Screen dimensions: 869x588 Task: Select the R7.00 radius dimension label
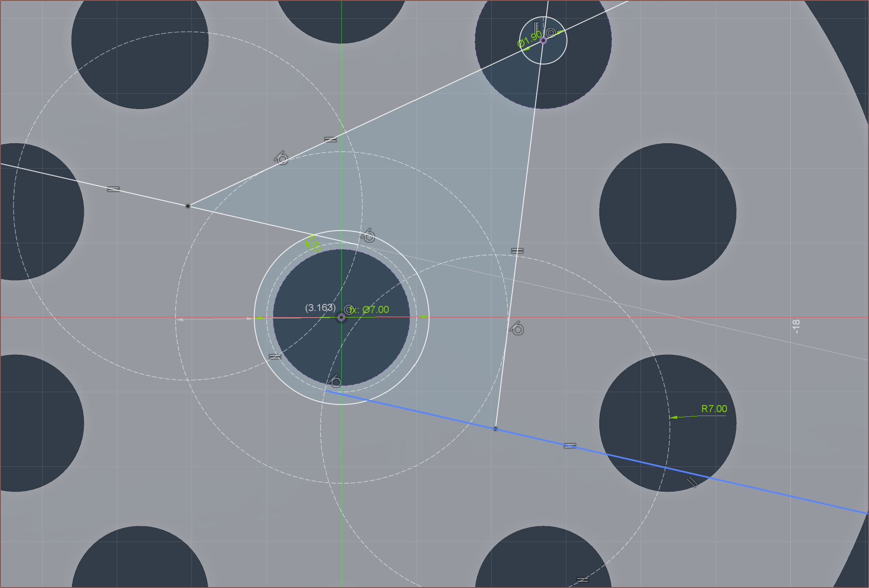(714, 409)
